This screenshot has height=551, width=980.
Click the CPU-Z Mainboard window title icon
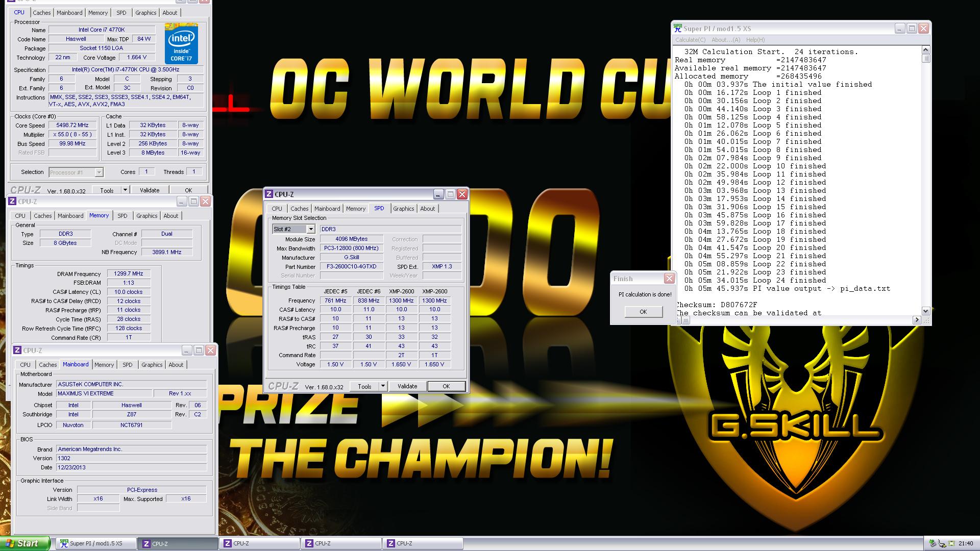pos(17,350)
